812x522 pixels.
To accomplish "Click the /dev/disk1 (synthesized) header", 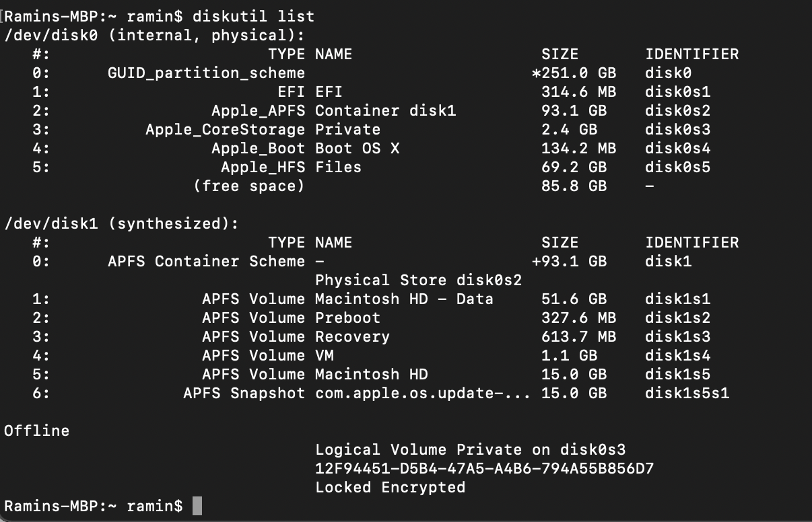I will (121, 223).
